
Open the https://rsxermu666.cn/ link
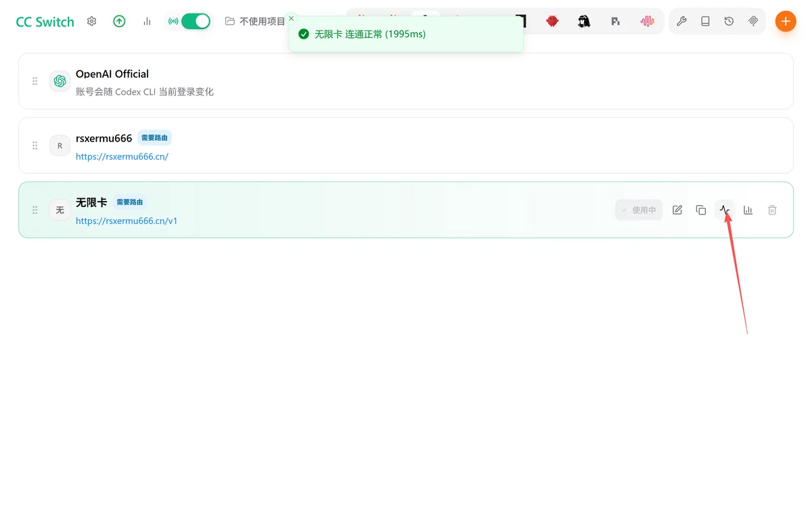[x=122, y=156]
